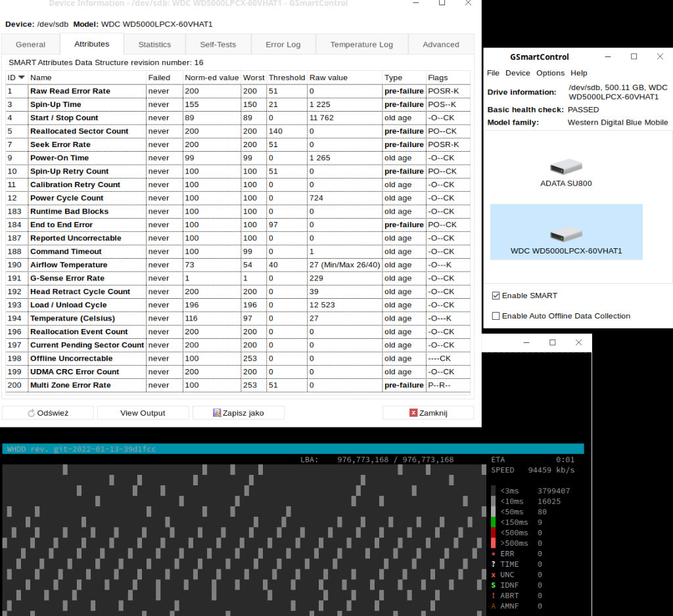Open the Options menu
This screenshot has height=616, width=673.
pyautogui.click(x=550, y=73)
